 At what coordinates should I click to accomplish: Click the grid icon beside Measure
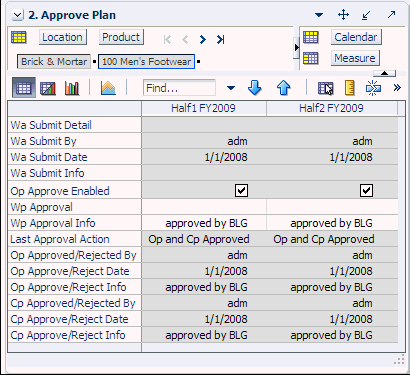pos(311,58)
